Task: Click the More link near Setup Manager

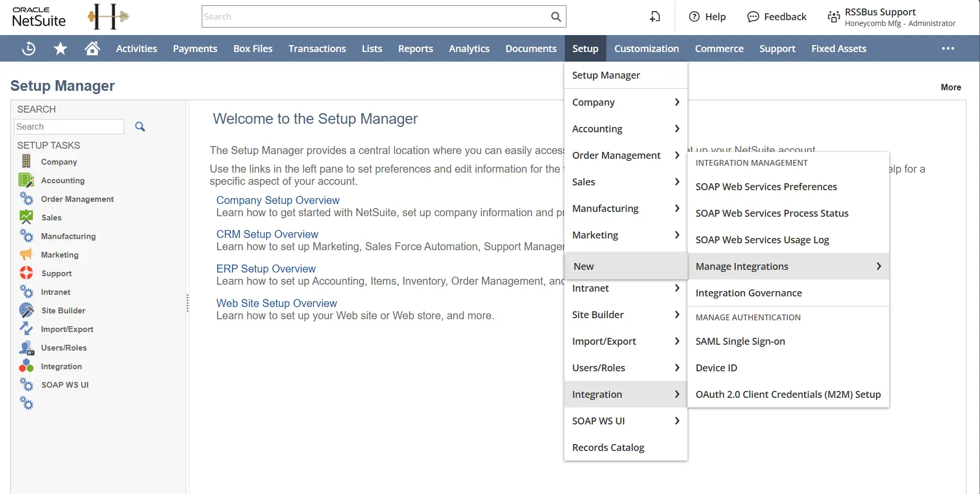Action: tap(950, 87)
